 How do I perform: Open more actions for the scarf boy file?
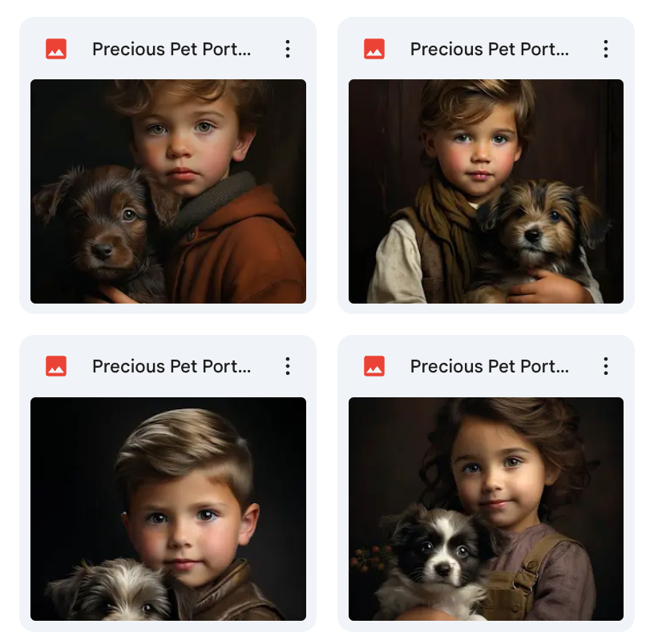point(606,49)
